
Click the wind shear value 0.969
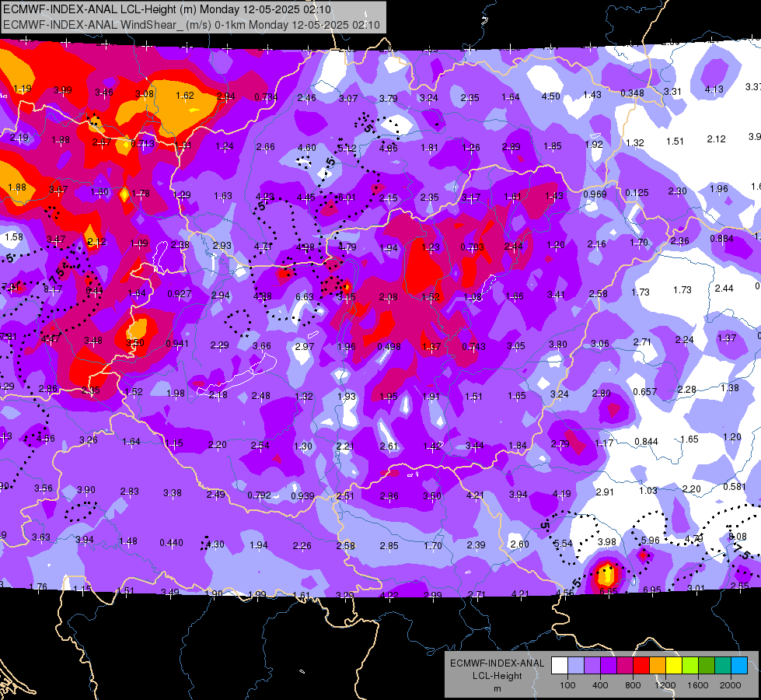[x=595, y=194]
